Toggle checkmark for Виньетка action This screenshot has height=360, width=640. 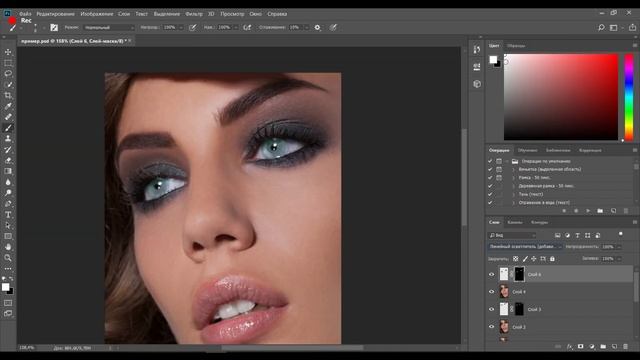pos(490,169)
